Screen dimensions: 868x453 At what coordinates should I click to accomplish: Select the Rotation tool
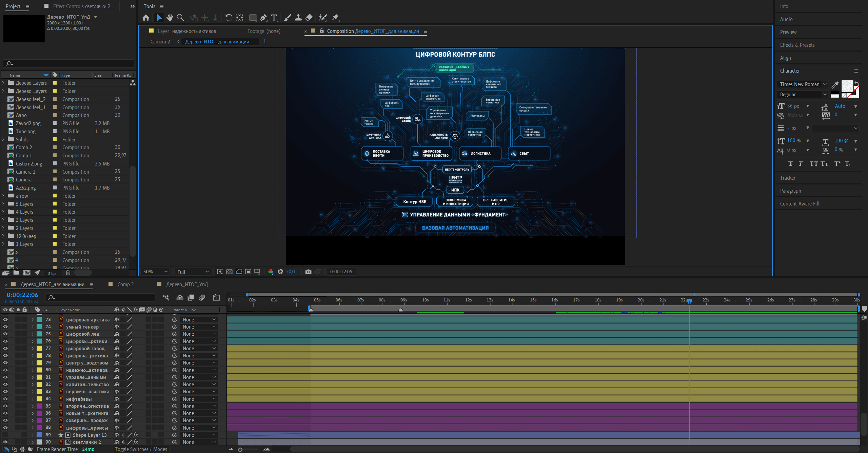(x=229, y=17)
